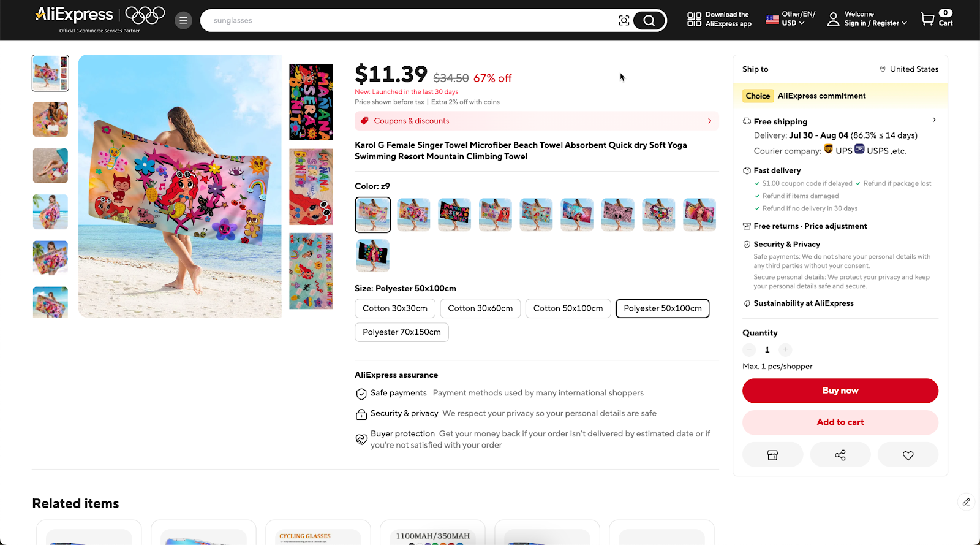Open the hamburger menu beside the search bar

click(183, 20)
